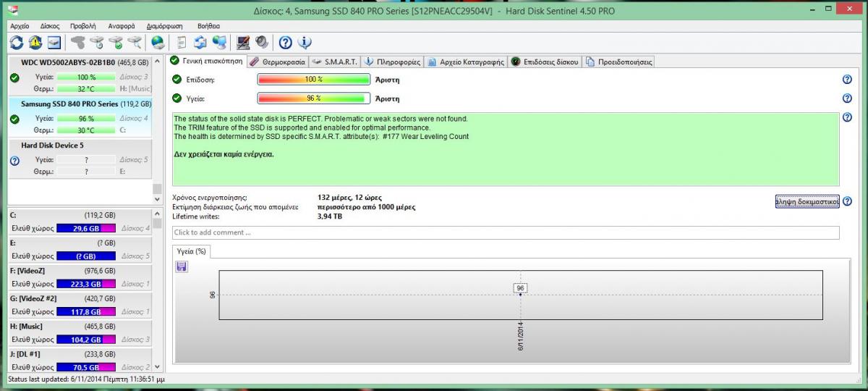Click the disk with clock toolbar icon
Screen dimensions: 868x391
(98, 42)
